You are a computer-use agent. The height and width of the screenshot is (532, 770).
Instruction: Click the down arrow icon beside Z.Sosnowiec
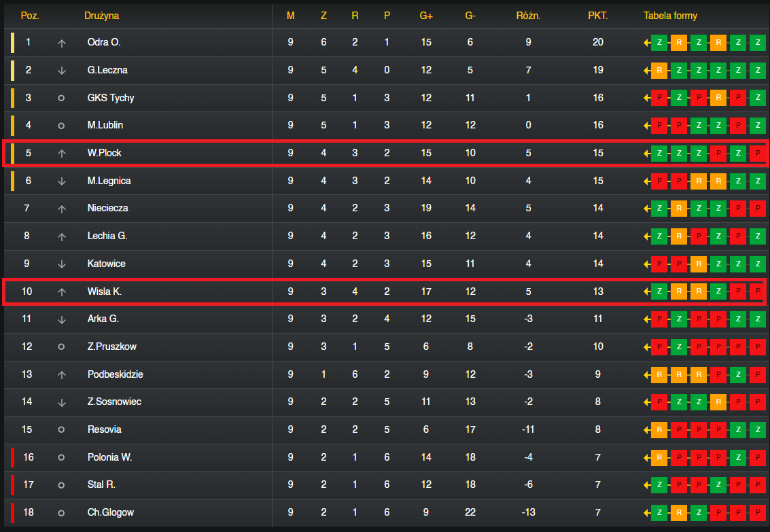[61, 402]
